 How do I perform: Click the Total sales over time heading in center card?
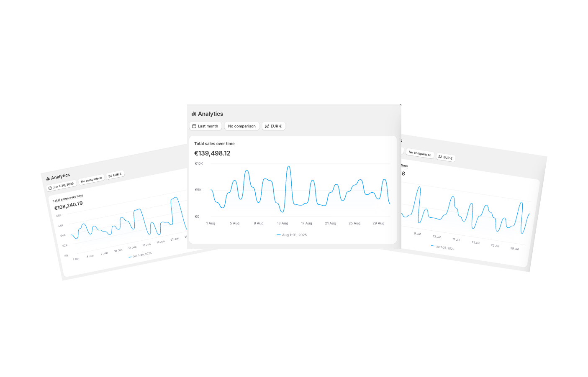click(214, 144)
